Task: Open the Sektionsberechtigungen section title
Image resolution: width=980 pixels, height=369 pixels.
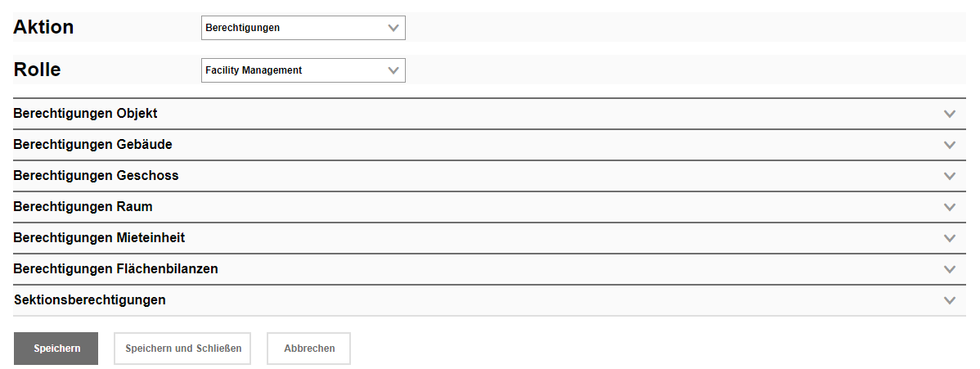Action: click(90, 300)
